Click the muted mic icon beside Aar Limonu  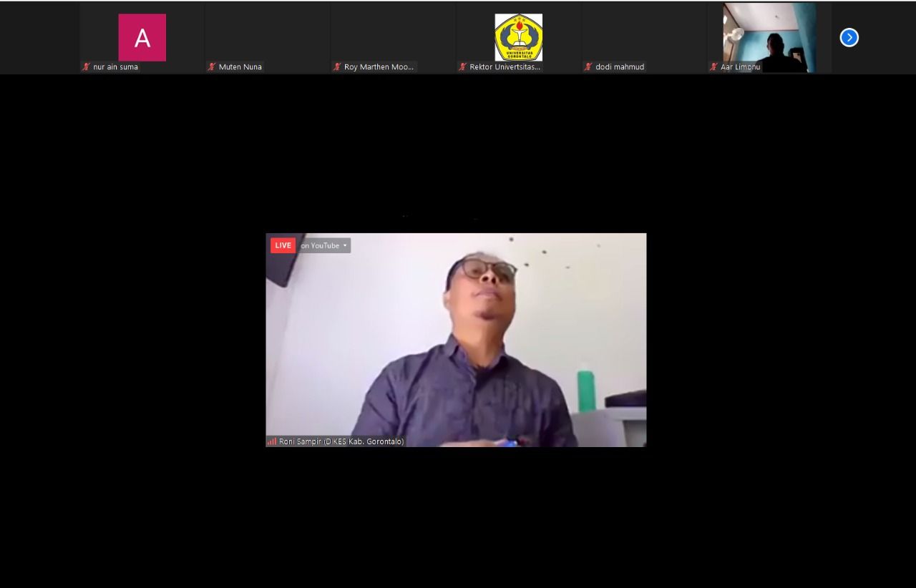click(x=713, y=67)
